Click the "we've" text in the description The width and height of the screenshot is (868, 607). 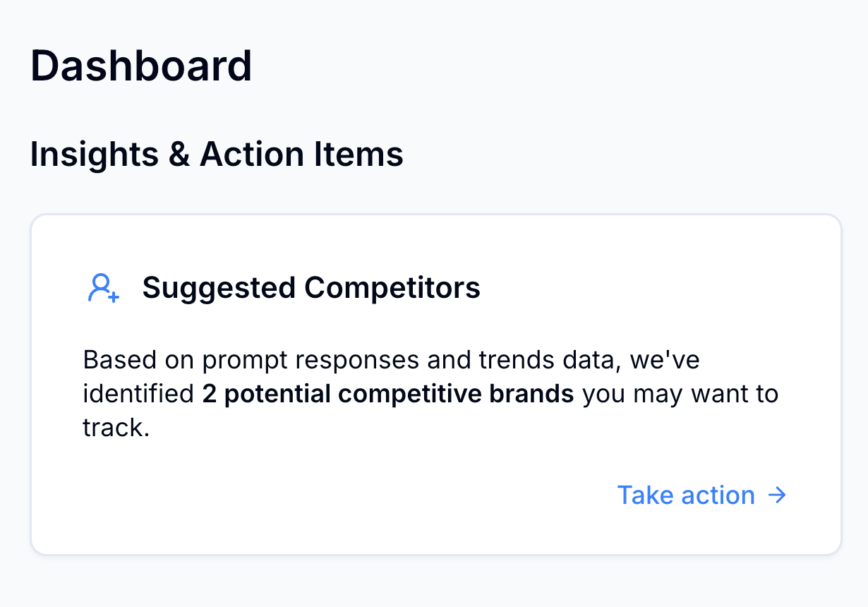[664, 360]
